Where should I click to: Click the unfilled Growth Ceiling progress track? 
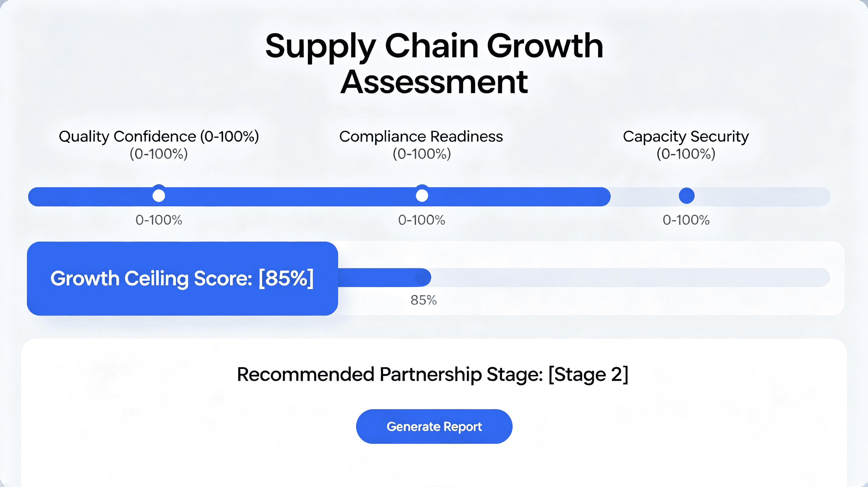(630, 277)
